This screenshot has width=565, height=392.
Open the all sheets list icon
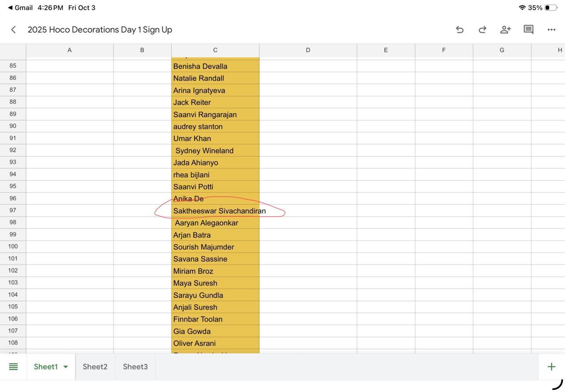13,366
